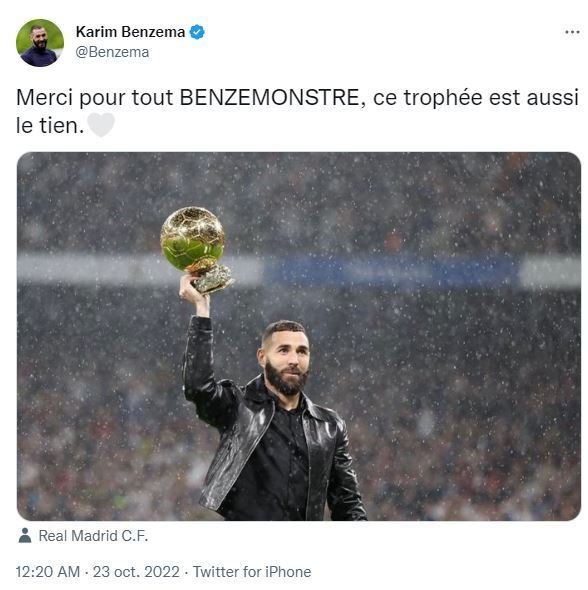Click the golden ball trophy in the photo
This screenshot has height=590, width=588.
pyautogui.click(x=193, y=239)
